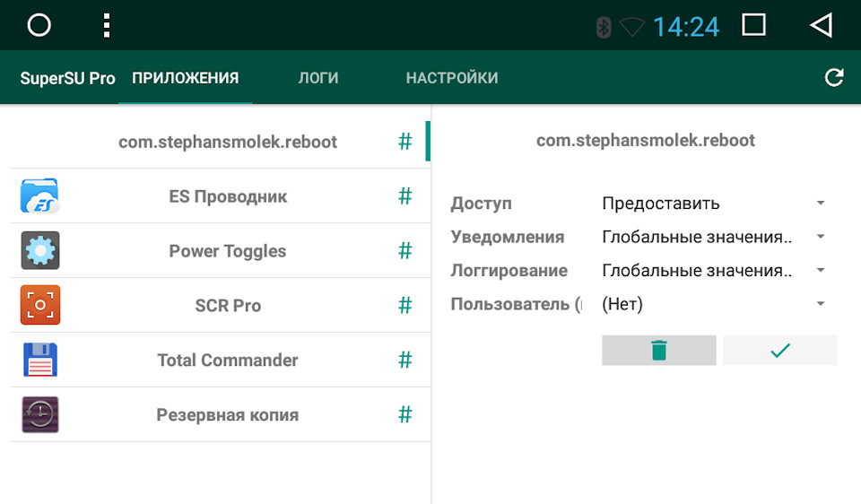Click the Резервная копия clock icon
The width and height of the screenshot is (861, 504).
pos(40,414)
